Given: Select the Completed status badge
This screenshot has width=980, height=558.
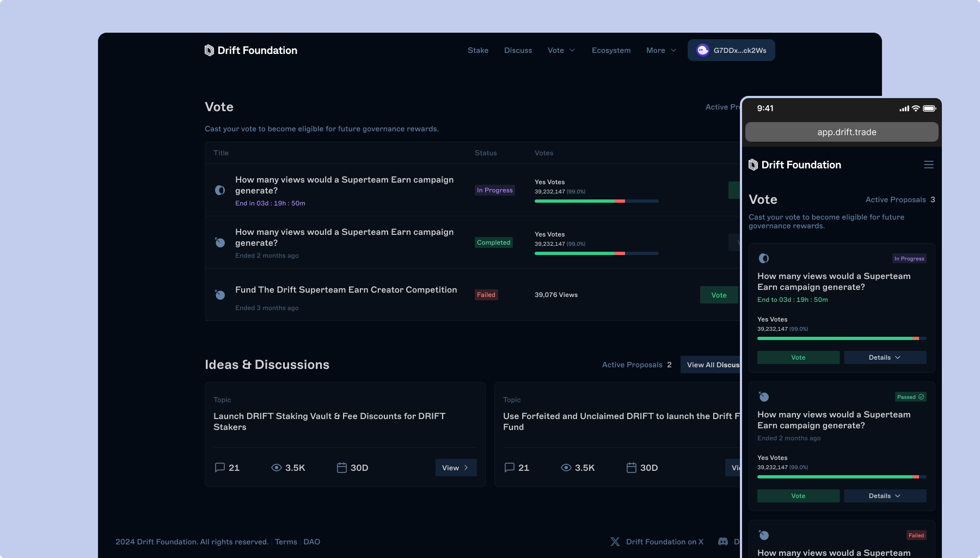Looking at the screenshot, I should (x=494, y=242).
